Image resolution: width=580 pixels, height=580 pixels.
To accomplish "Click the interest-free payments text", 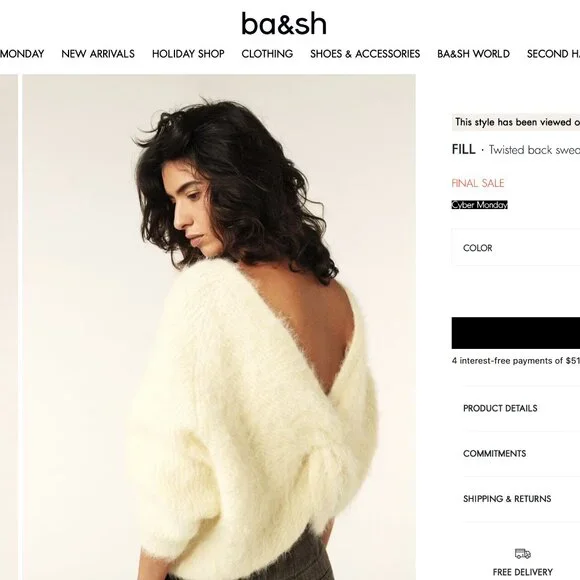I will pos(516,361).
